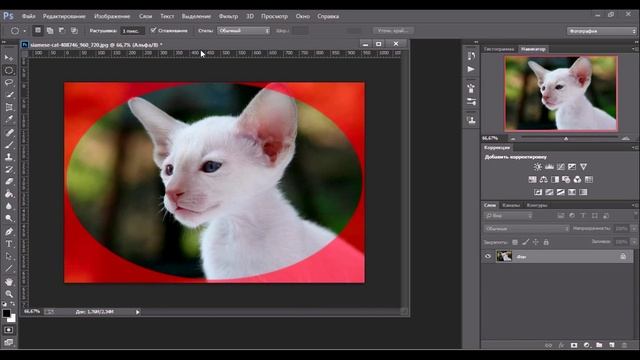Click the Intersect with selection icon
Viewport: 640px width, 360px height.
pos(74,31)
